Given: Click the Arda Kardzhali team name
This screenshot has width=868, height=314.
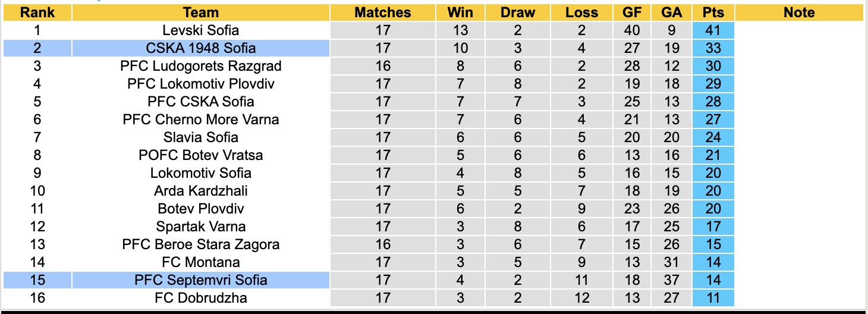Looking at the screenshot, I should coord(201,191).
